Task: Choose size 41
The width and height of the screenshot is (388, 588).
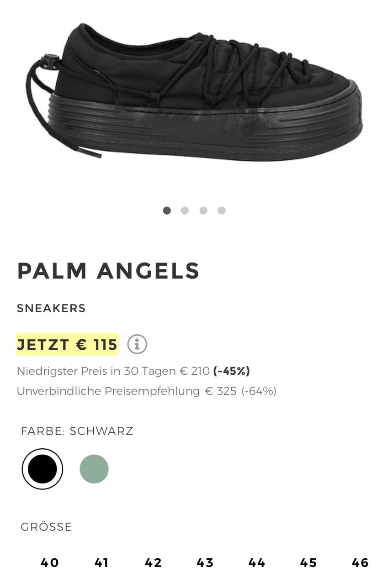Action: 101,563
